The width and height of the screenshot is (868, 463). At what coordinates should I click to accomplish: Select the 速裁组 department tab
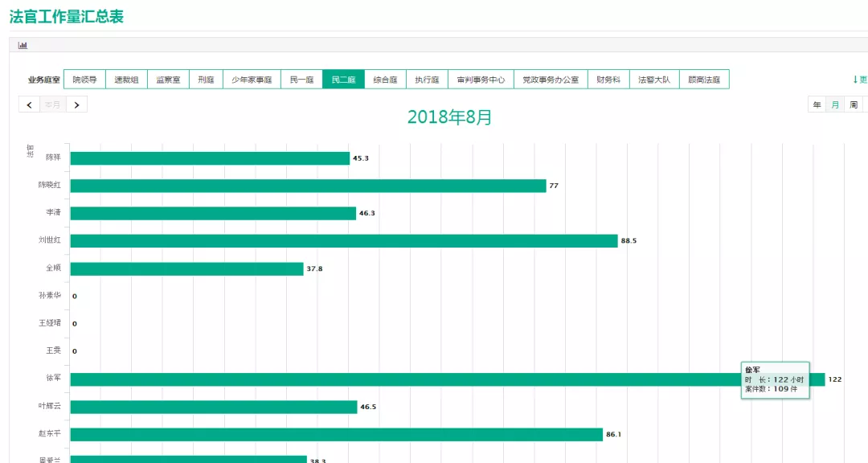(x=126, y=80)
